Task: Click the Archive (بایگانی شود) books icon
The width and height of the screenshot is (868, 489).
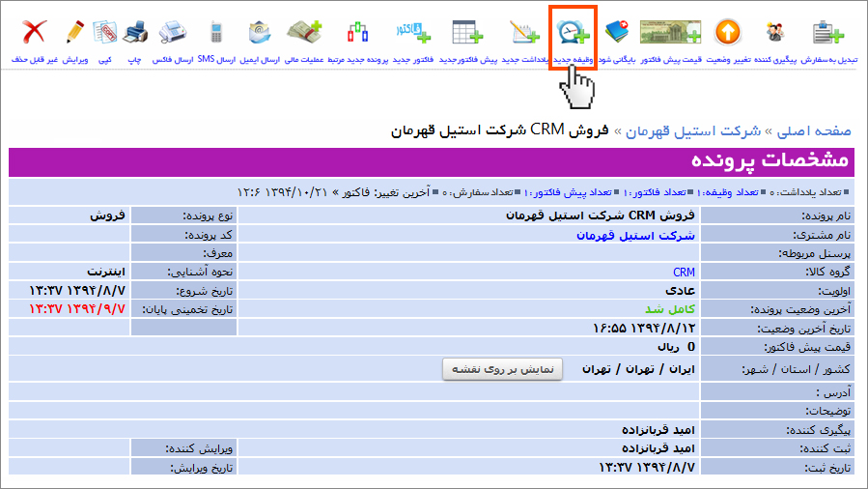Action: pyautogui.click(x=617, y=32)
